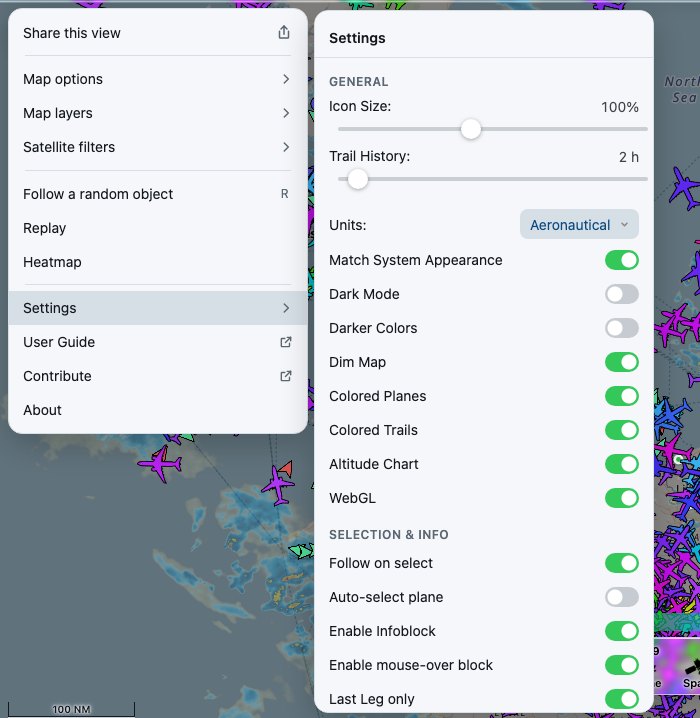Switch off Altitude Chart

[x=621, y=464]
